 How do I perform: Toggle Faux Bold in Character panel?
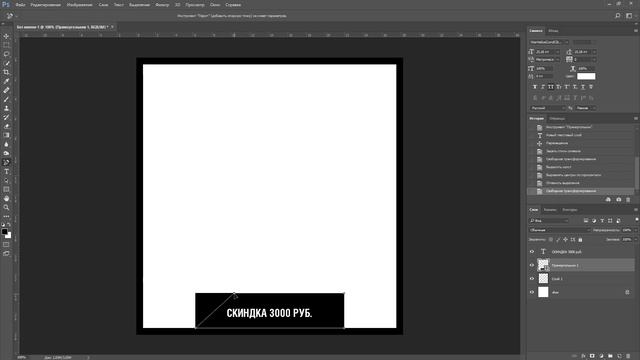[x=535, y=87]
